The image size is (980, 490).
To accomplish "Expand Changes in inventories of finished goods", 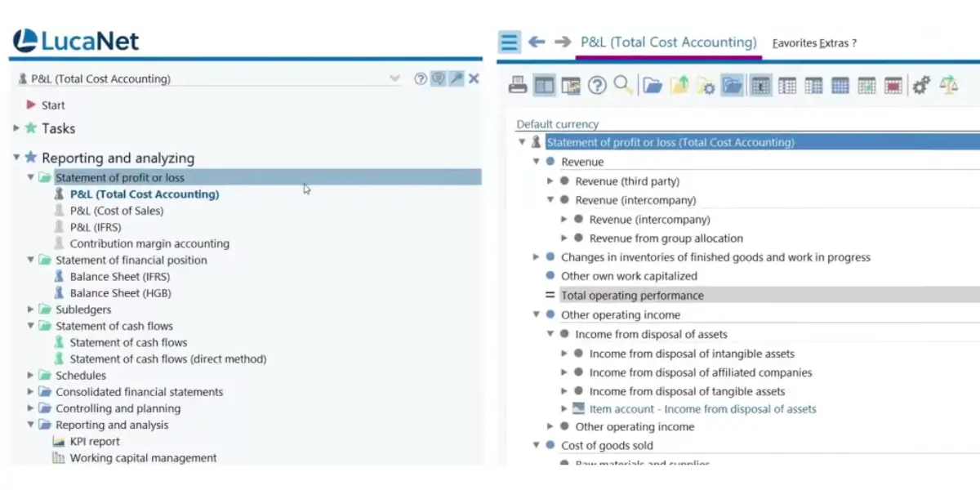I will (x=537, y=257).
